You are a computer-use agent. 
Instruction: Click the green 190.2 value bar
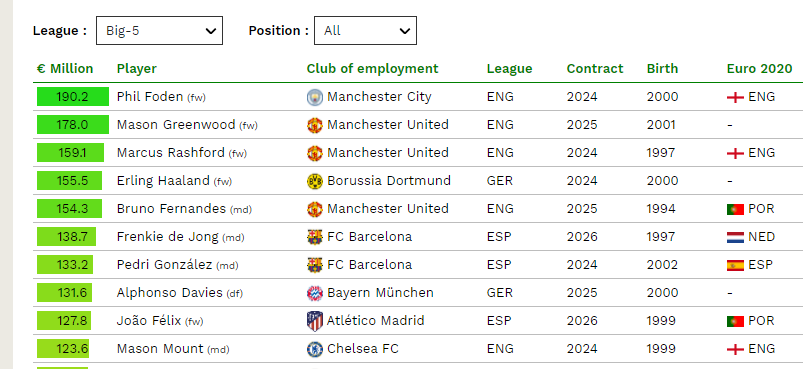(73, 97)
